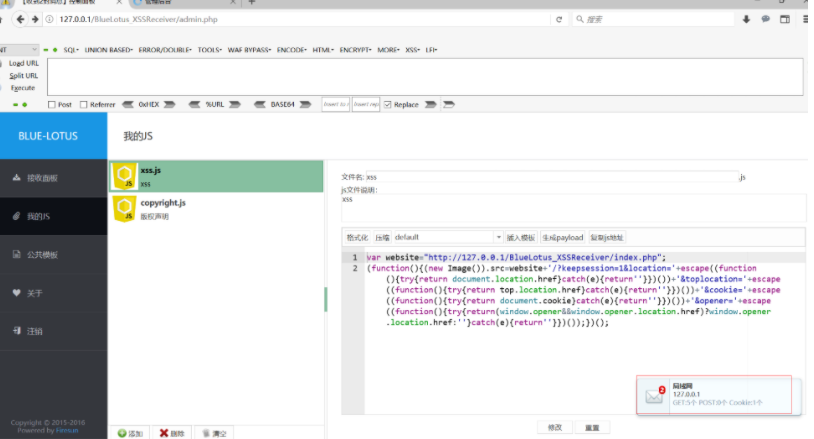Click the trash 清空 icon
814x439 pixels.
coord(206,433)
